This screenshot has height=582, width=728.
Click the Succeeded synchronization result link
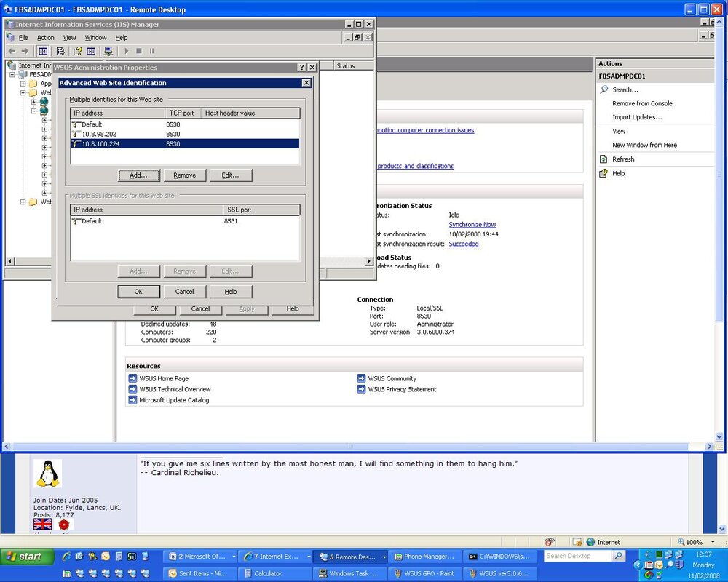click(463, 244)
